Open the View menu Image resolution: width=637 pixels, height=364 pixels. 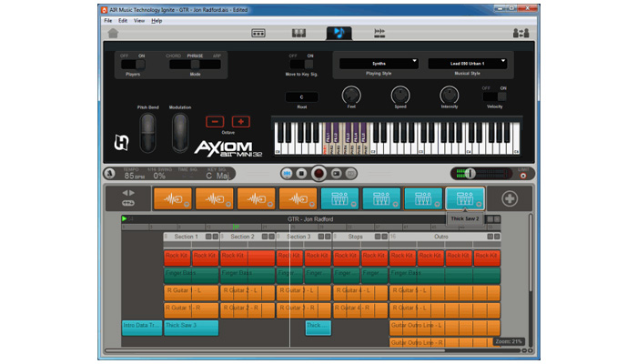[139, 20]
